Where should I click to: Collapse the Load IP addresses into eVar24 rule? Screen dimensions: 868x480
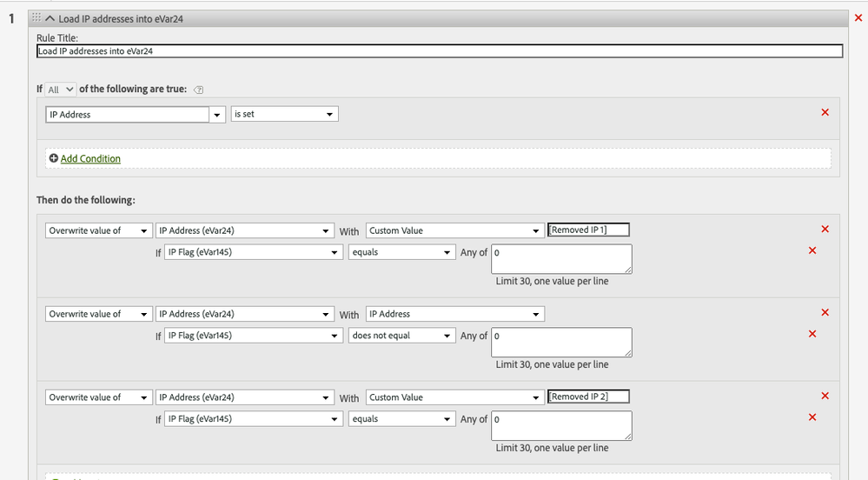coord(50,19)
